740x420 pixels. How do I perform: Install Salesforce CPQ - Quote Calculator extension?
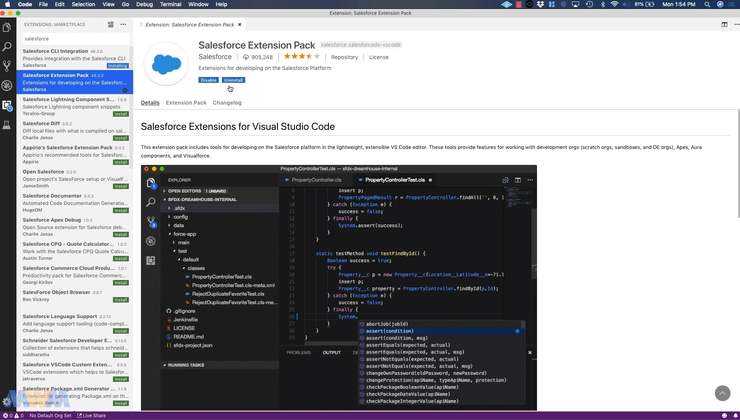(x=120, y=259)
